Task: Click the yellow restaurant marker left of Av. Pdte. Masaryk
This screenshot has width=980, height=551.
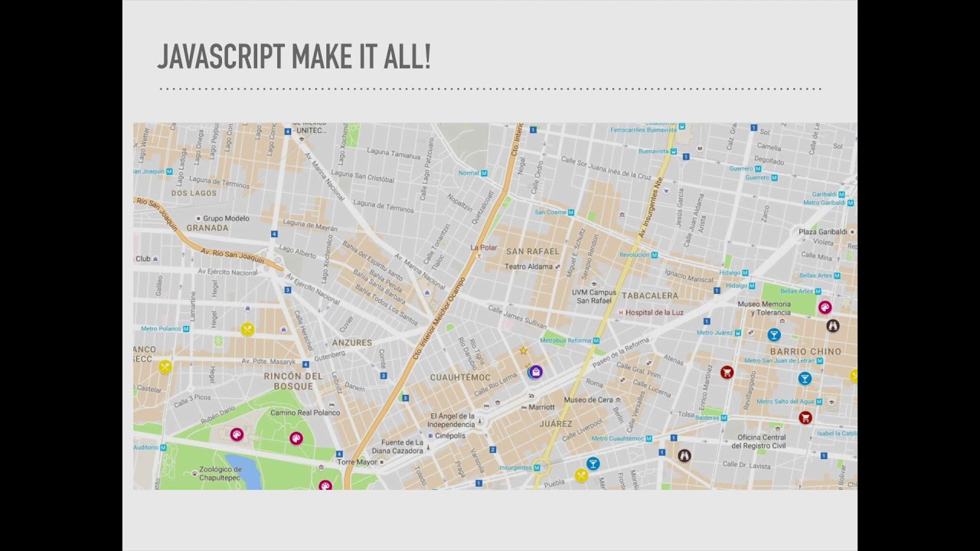Action: [165, 367]
